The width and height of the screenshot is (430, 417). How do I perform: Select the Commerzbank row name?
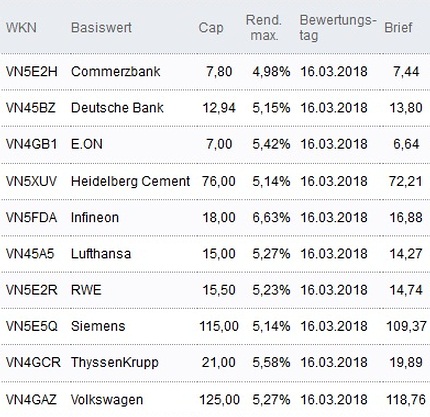click(x=116, y=71)
